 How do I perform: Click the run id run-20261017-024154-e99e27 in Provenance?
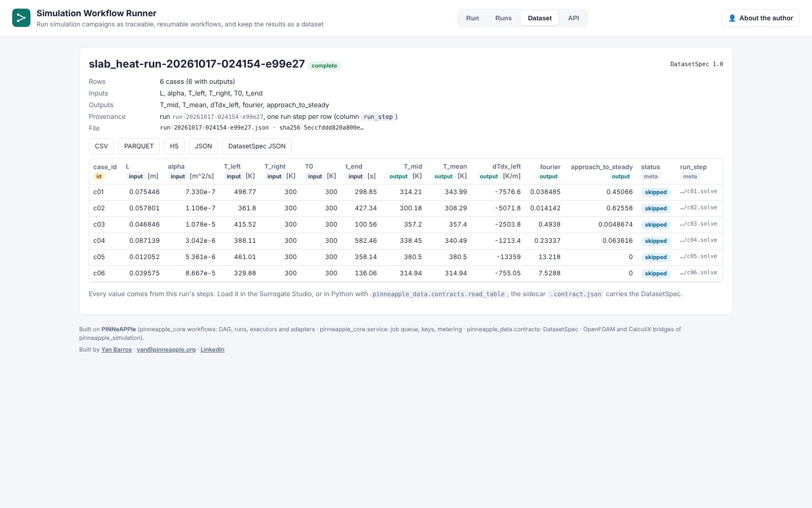(218, 117)
